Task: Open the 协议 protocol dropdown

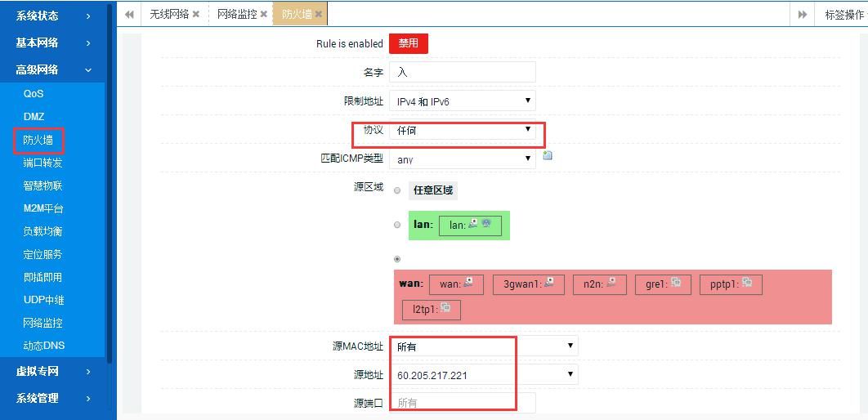Action: (x=463, y=131)
